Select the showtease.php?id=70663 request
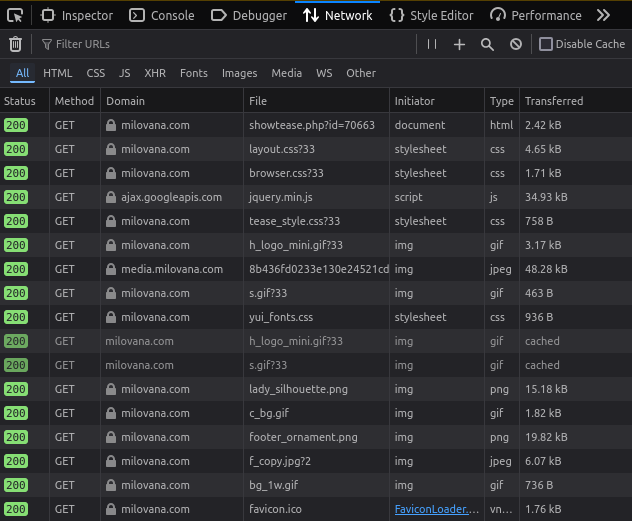632x521 pixels. [316, 125]
